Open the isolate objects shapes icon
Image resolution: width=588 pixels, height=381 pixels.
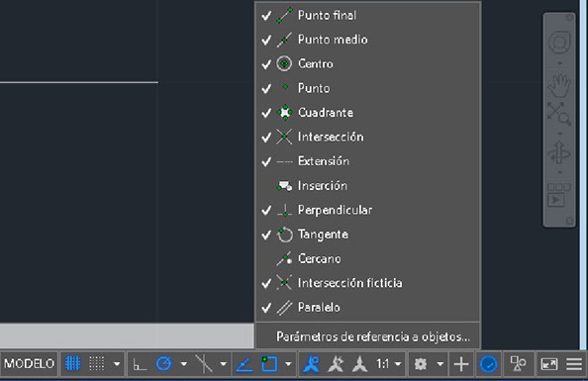point(518,363)
